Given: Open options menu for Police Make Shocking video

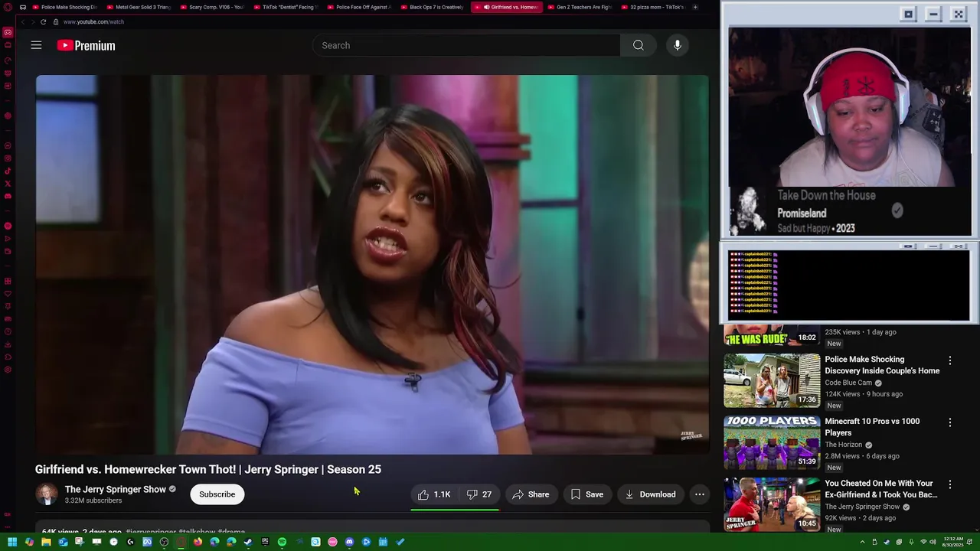Looking at the screenshot, I should tap(950, 360).
